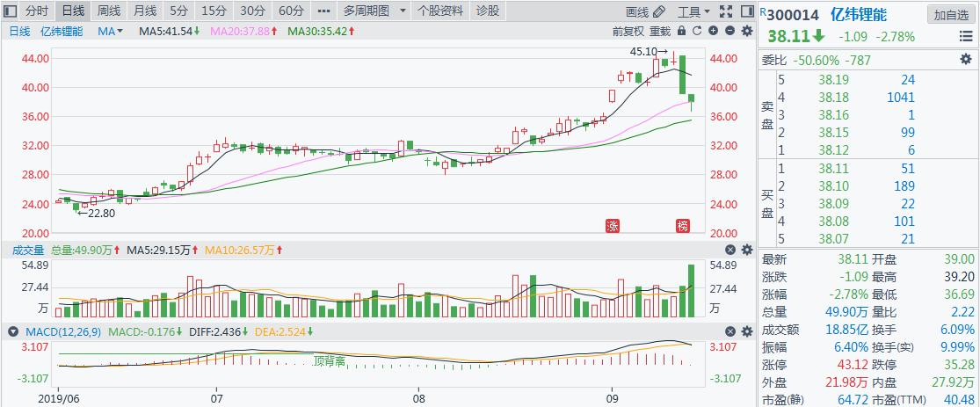Click the 亿纬锂能 label in the chart header
980x407 pixels.
(x=62, y=31)
